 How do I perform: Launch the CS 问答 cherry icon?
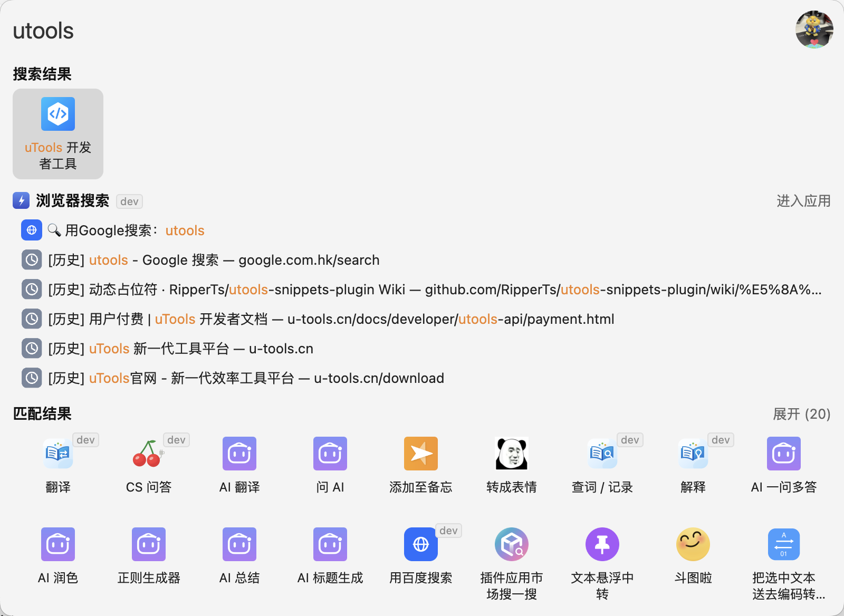click(x=149, y=454)
